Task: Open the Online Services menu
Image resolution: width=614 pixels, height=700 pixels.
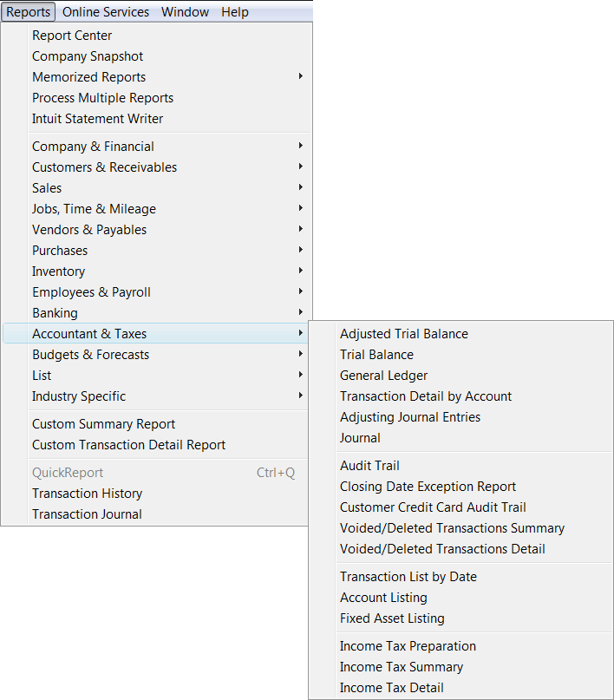Action: (106, 12)
